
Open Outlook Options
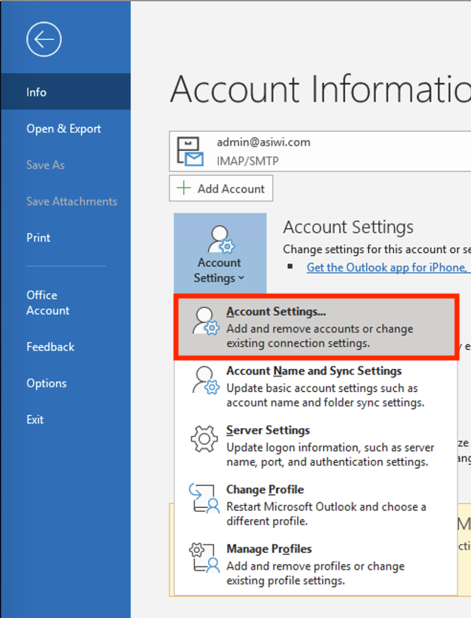point(65,383)
